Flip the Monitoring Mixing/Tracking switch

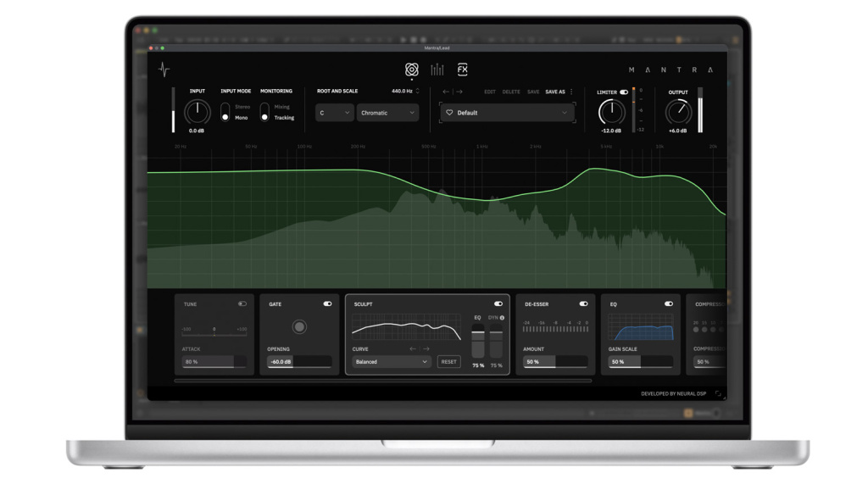(x=264, y=112)
